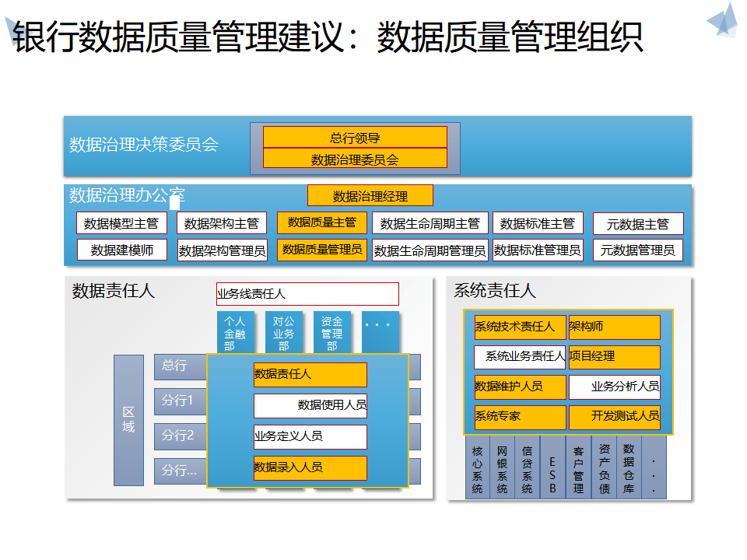
Task: Click the 数据标准管理员 box
Action: pyautogui.click(x=538, y=250)
